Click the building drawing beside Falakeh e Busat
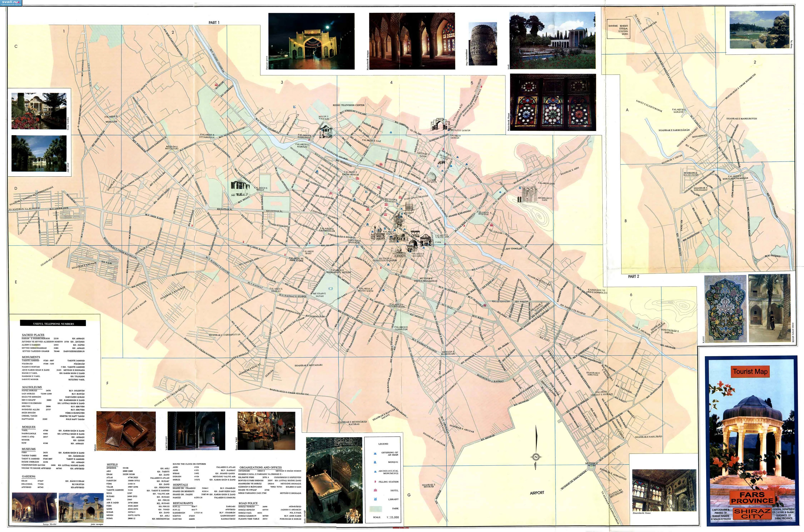This screenshot has width=804, height=532. click(x=240, y=188)
